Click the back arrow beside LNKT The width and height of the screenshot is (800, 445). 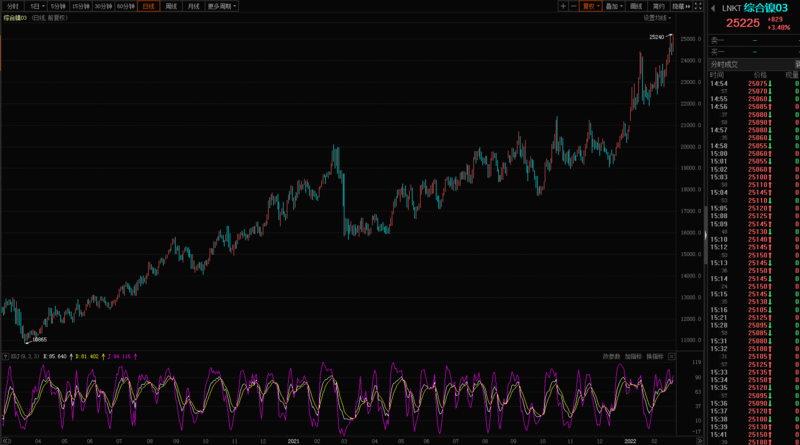point(713,8)
